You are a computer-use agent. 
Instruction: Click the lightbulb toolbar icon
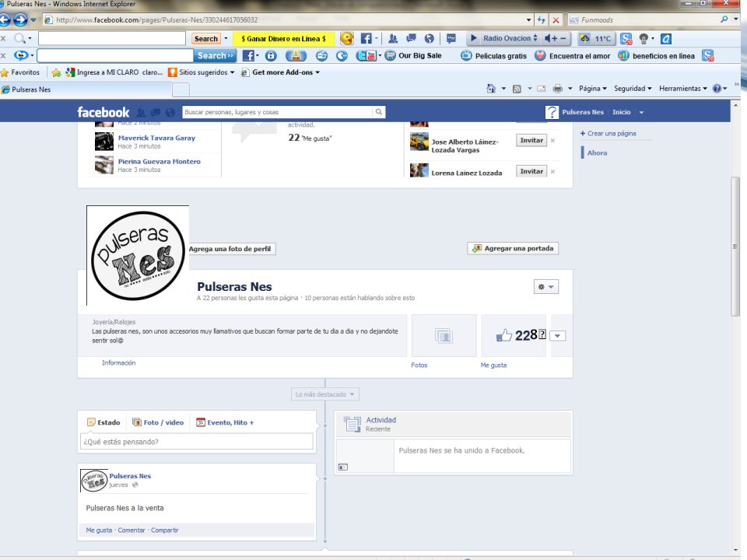point(644,39)
